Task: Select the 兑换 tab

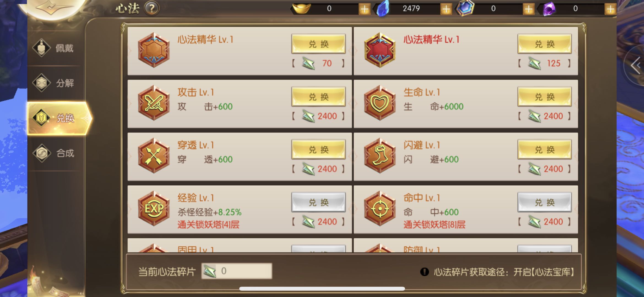Action: pos(59,118)
